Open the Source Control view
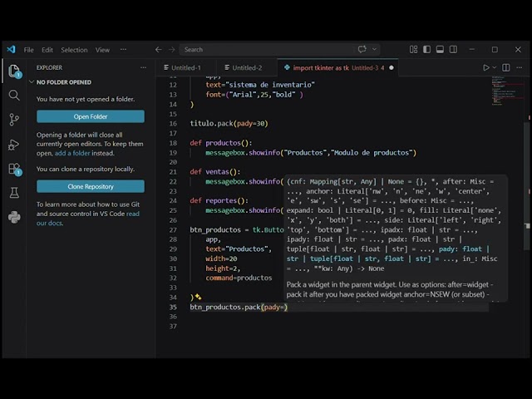 14,120
